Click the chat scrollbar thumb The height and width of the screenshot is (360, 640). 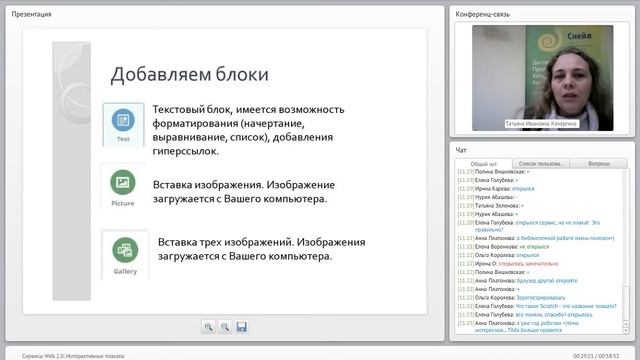click(x=626, y=304)
